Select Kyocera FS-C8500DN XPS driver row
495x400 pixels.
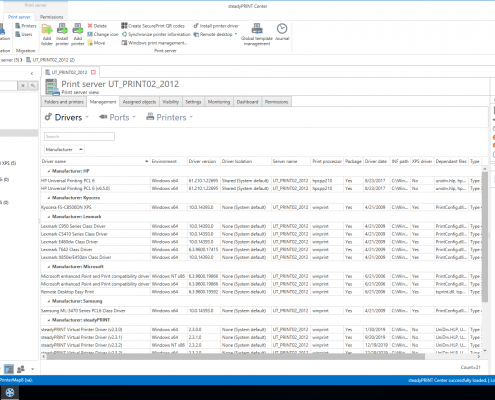coord(261,207)
